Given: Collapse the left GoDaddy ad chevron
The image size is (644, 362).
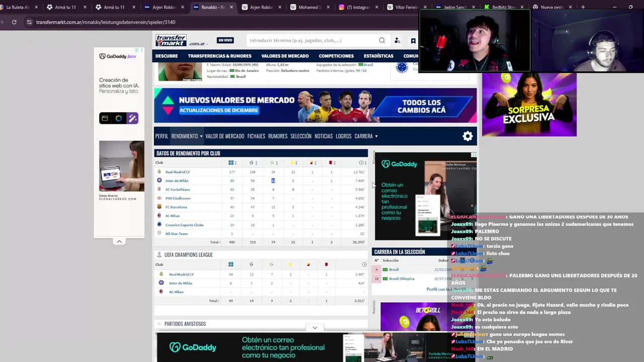Looking at the screenshot, I should coord(119,241).
